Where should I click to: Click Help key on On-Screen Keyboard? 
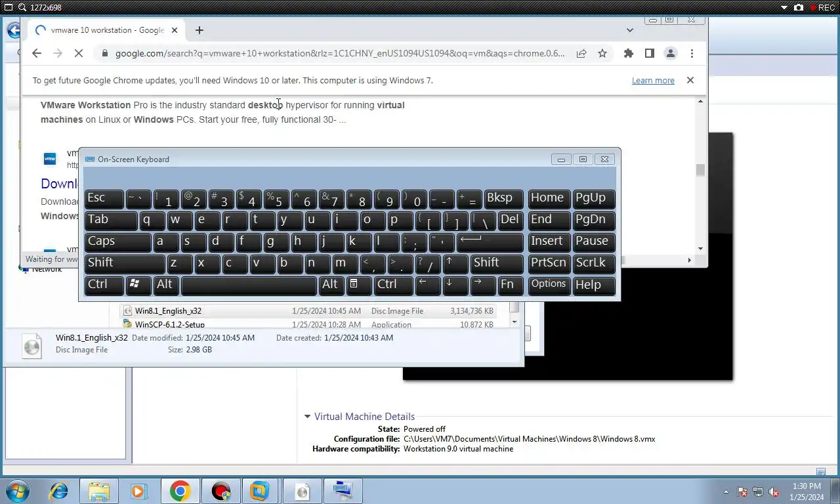point(594,285)
